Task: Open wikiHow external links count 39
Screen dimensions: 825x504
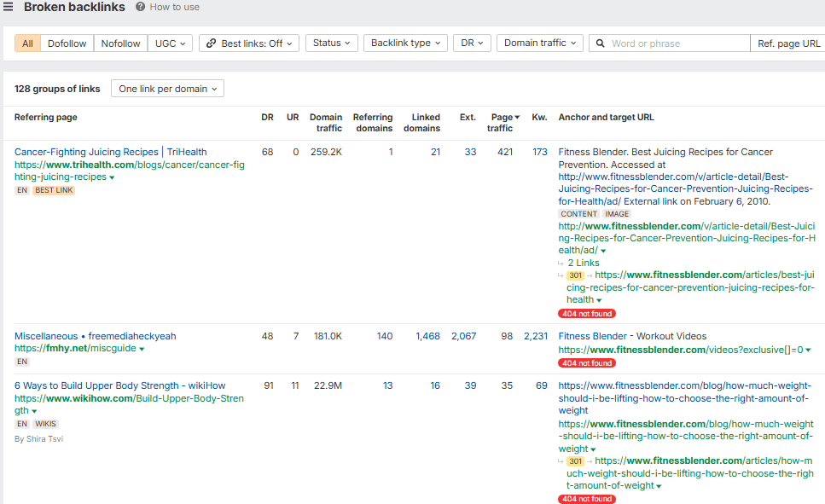Action: click(x=470, y=385)
